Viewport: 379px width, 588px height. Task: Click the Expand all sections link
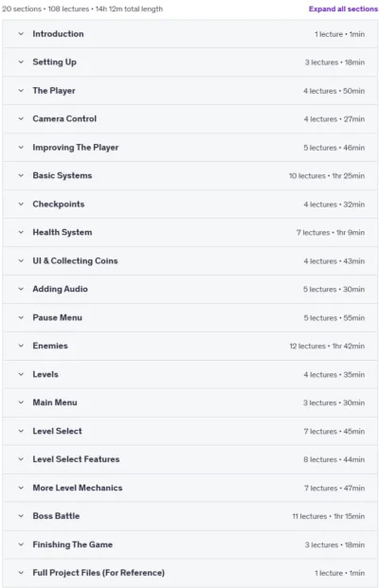click(343, 9)
